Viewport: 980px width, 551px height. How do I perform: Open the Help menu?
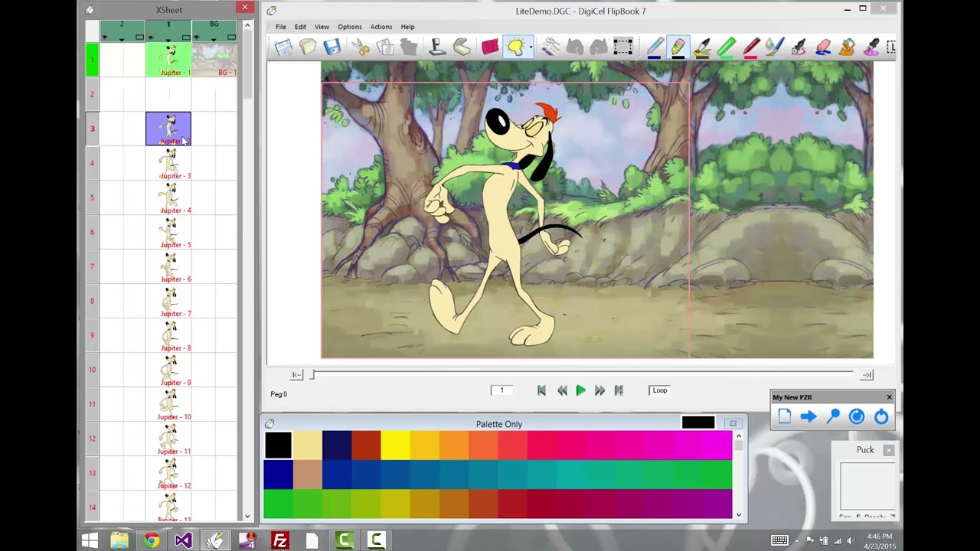407,27
